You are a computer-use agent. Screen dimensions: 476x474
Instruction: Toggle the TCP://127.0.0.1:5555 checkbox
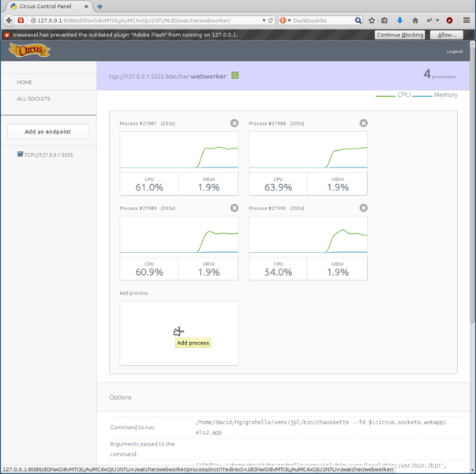point(20,154)
